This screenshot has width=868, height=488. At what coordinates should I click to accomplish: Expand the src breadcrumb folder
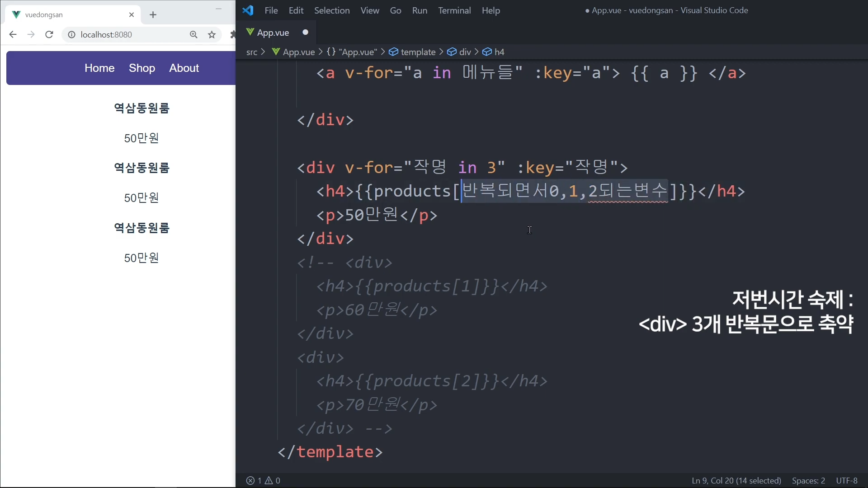[x=252, y=52]
